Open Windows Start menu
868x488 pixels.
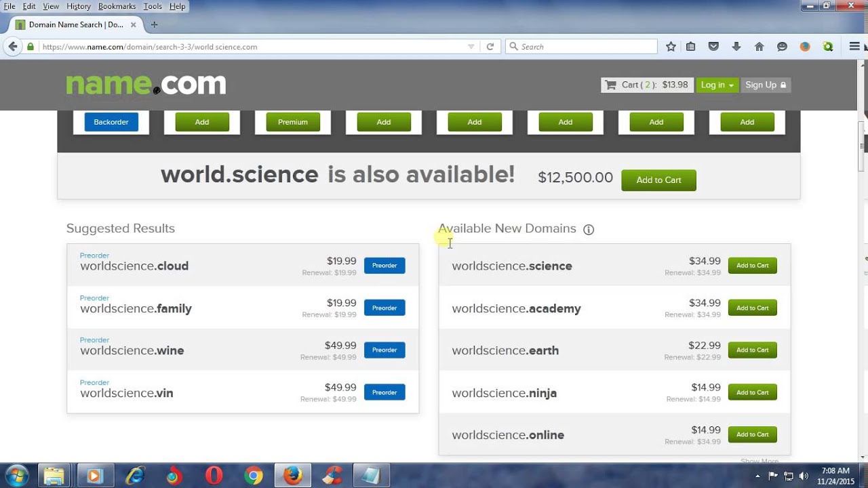click(16, 476)
